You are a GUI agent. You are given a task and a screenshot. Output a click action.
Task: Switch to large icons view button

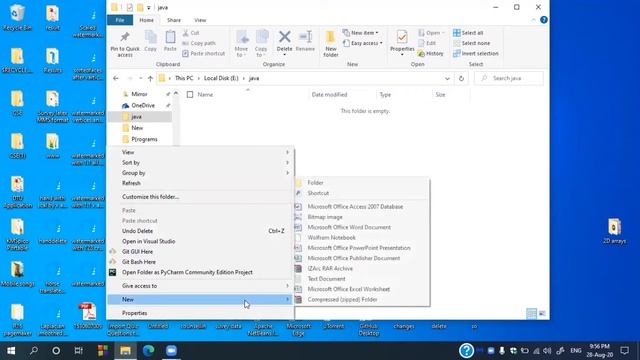tap(542, 313)
